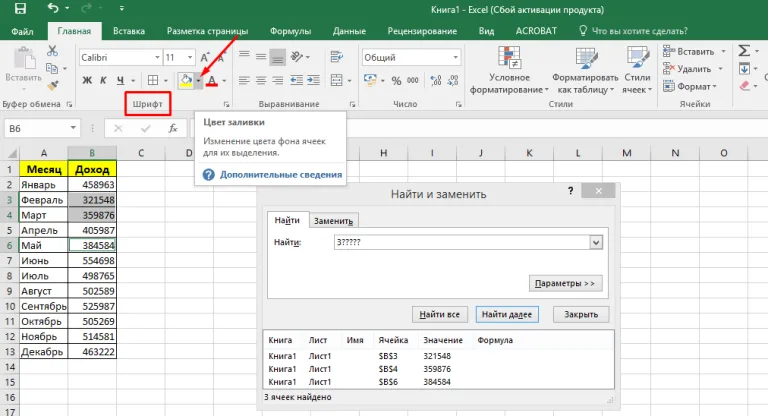The height and width of the screenshot is (416, 768).
Task: Select the Format Painter brush icon
Action: 52,86
